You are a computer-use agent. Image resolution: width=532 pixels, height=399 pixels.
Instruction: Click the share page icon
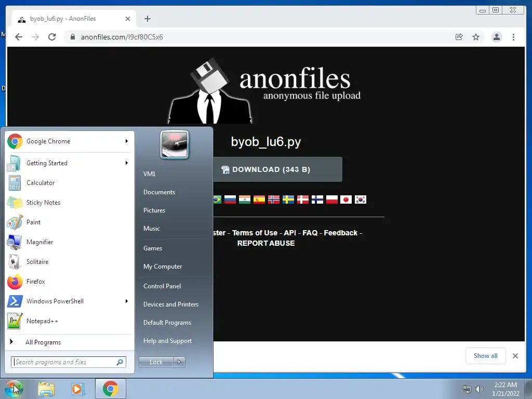(x=459, y=37)
